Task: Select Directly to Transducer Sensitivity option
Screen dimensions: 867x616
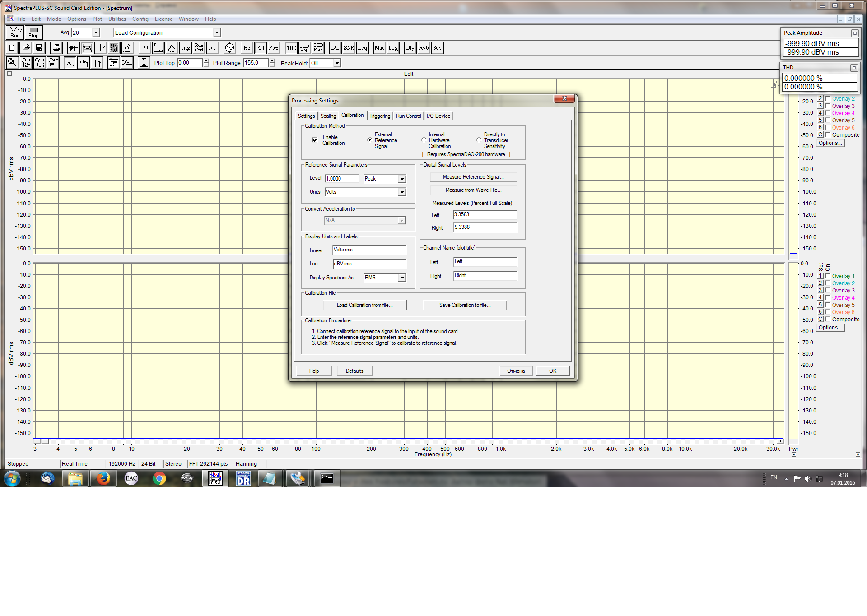Action: coord(479,140)
